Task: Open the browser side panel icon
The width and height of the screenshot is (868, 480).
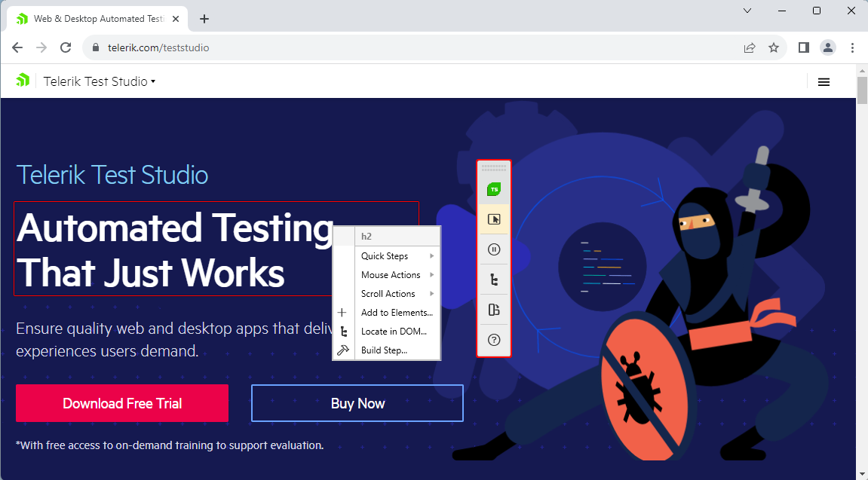Action: (804, 47)
